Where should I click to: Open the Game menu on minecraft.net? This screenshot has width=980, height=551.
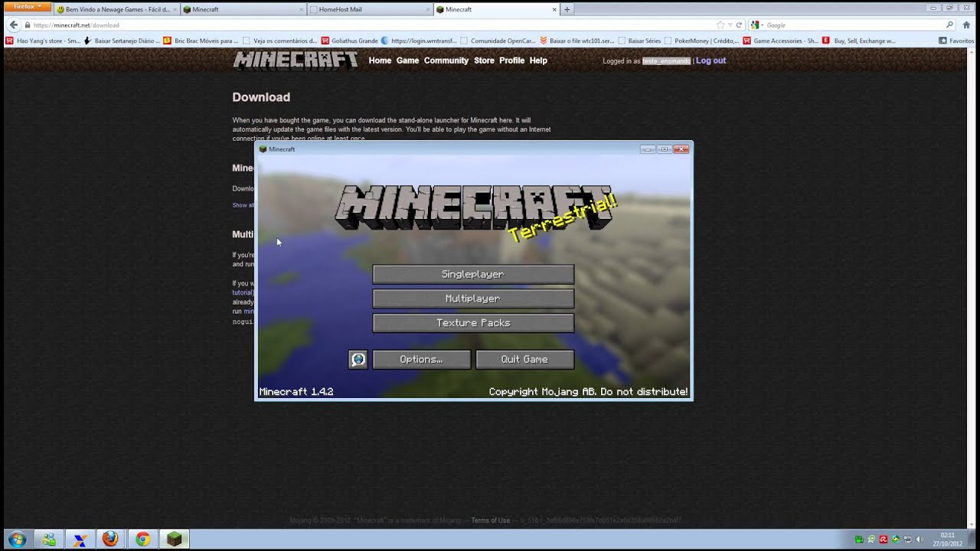[x=407, y=60]
